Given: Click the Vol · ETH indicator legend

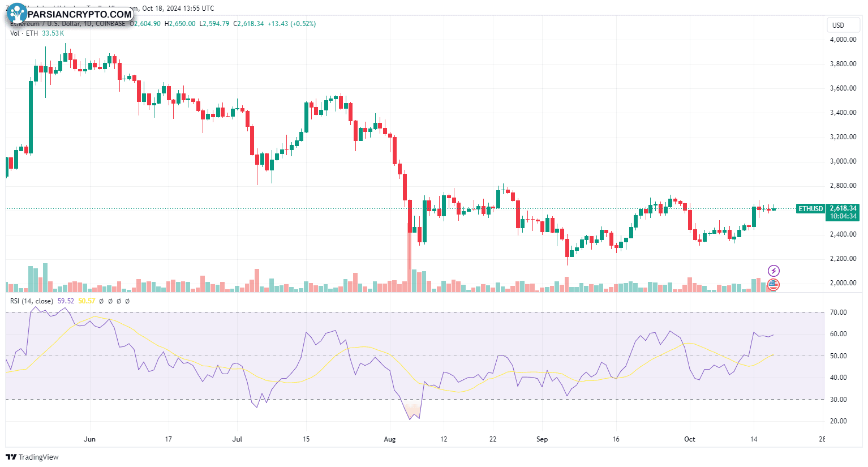Looking at the screenshot, I should [24, 33].
